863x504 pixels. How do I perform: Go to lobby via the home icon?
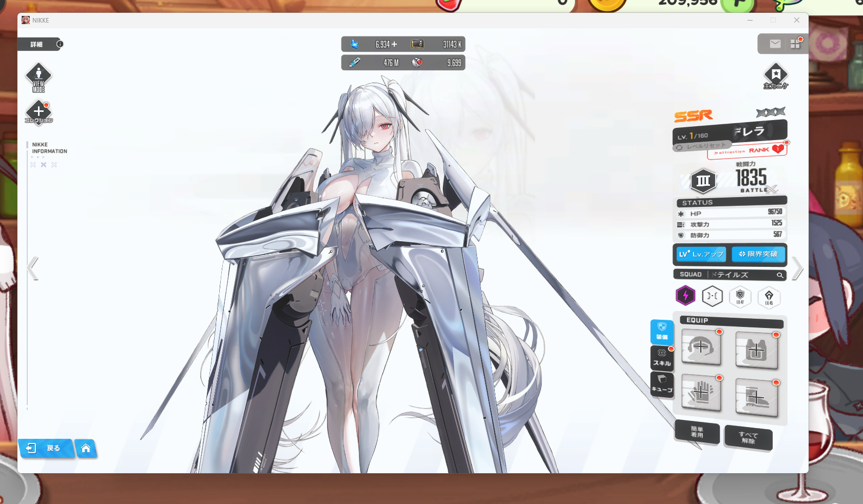pos(86,449)
